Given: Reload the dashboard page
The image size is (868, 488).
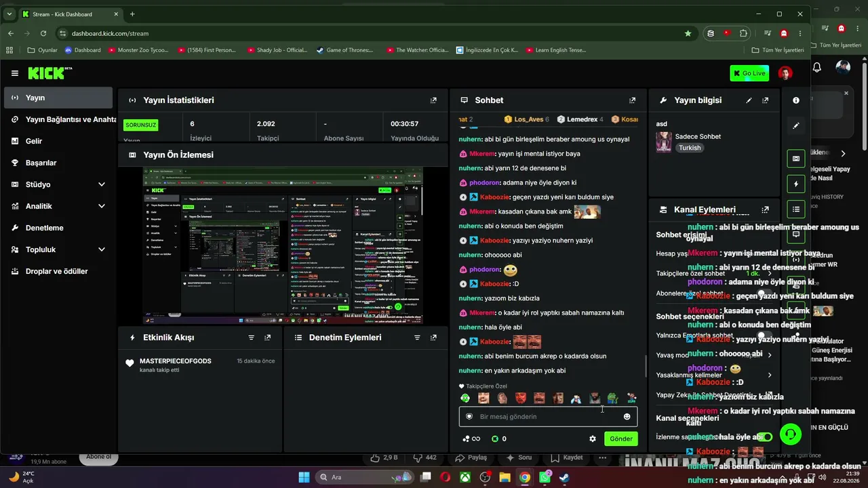Looking at the screenshot, I should tap(43, 33).
